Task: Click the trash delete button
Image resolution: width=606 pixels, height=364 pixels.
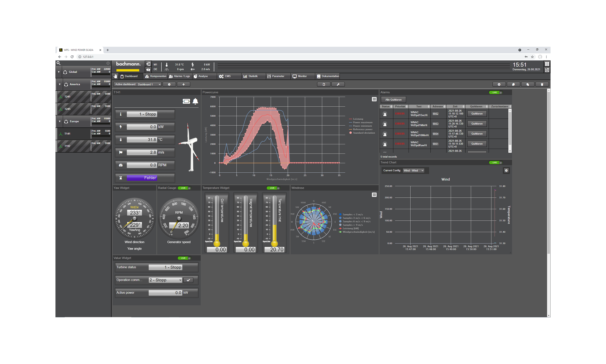Action: point(542,84)
